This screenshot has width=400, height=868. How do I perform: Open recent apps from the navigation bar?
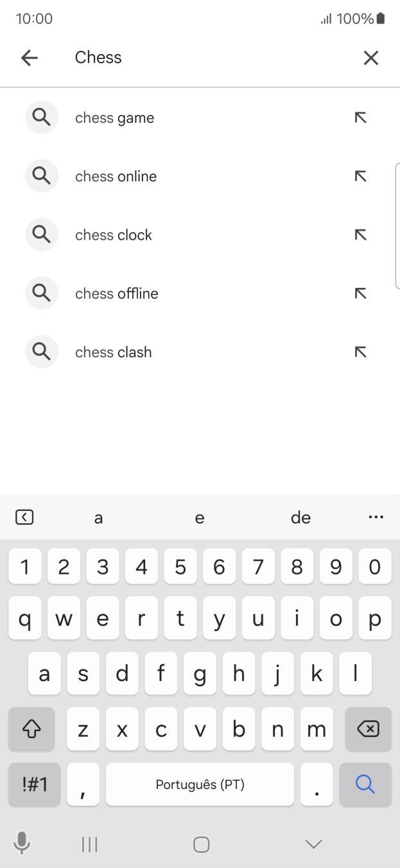pyautogui.click(x=89, y=844)
